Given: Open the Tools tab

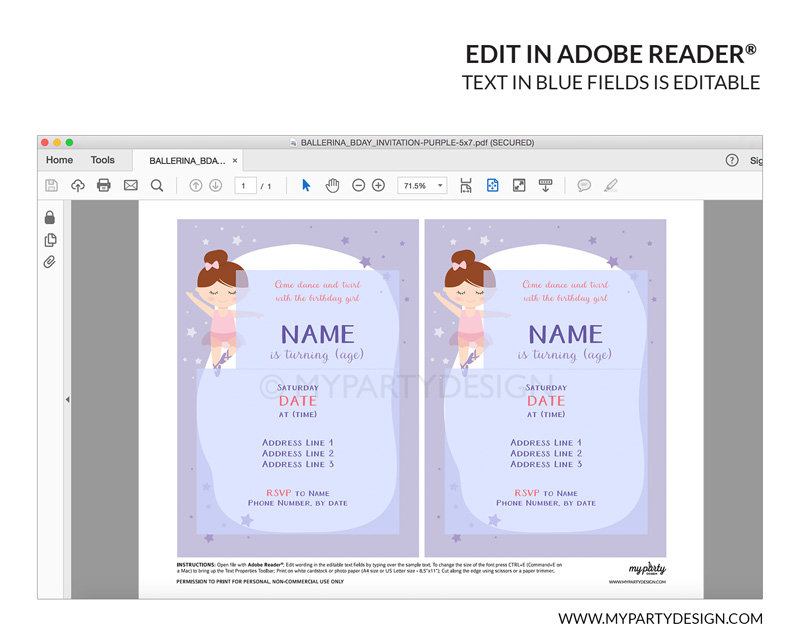Looking at the screenshot, I should tap(103, 160).
